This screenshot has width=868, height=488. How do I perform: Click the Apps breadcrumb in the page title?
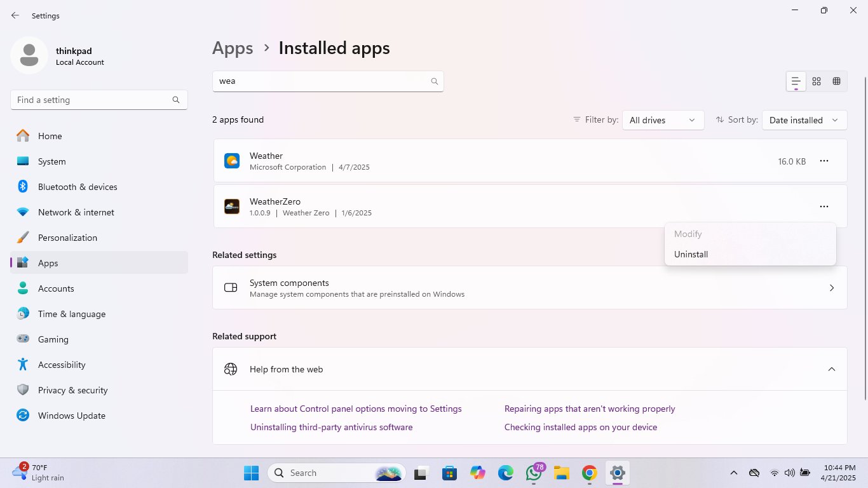click(x=233, y=48)
